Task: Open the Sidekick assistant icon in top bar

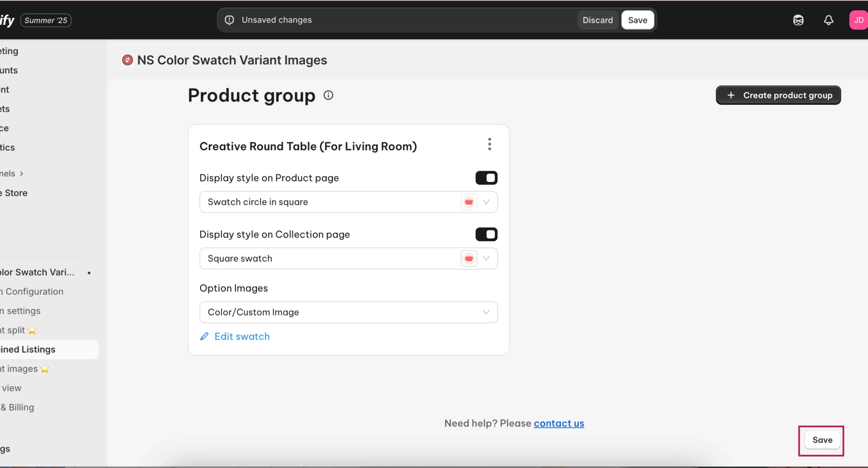Action: 798,20
